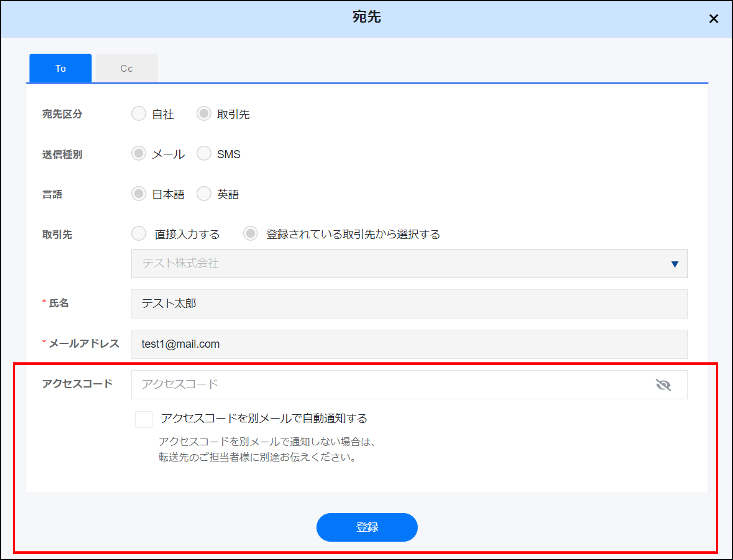Screen dimensions: 733x560
Task: Choose SMS as send type
Action: coord(204,153)
